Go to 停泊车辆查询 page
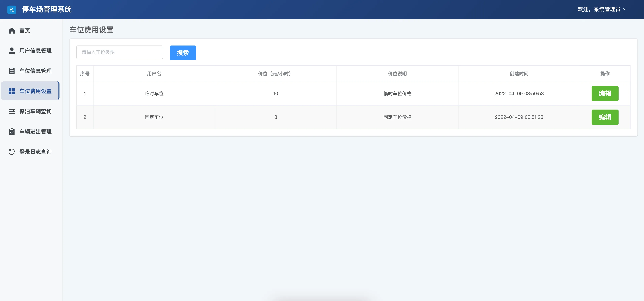 (x=35, y=112)
